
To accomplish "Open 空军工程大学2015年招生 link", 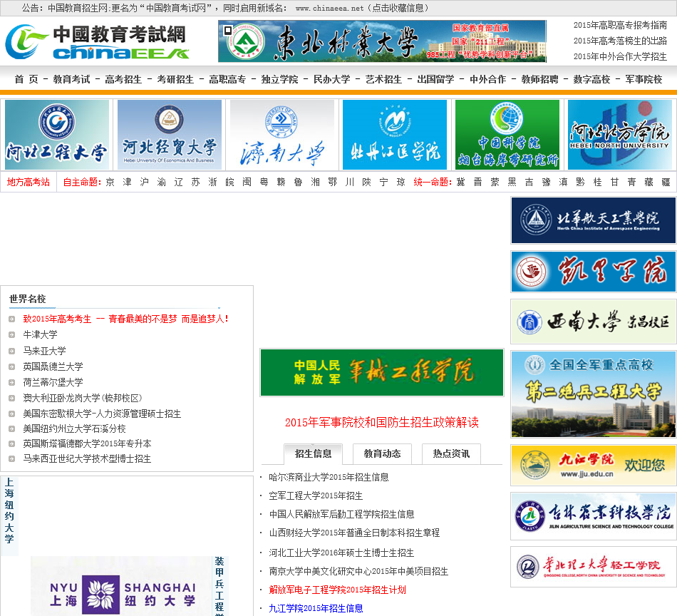I will pyautogui.click(x=316, y=496).
